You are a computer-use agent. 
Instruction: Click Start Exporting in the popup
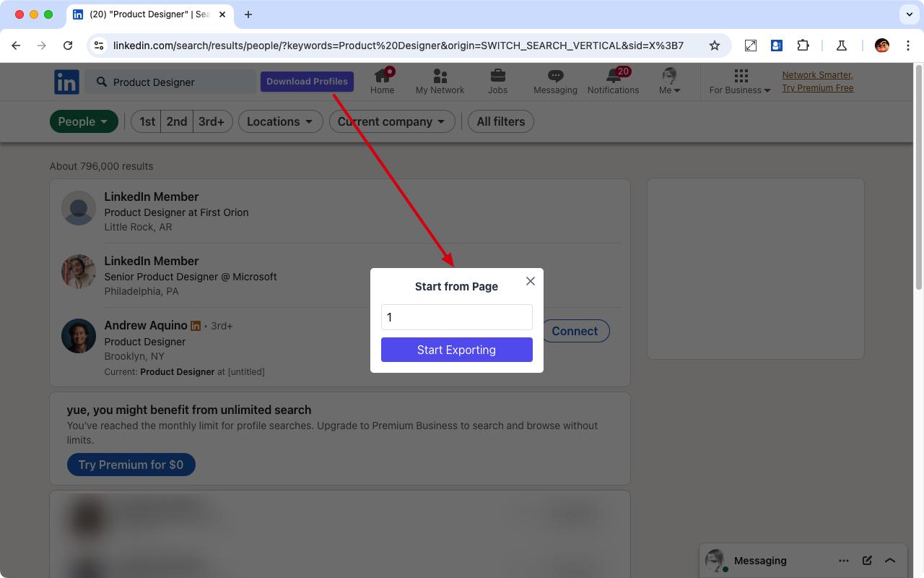pyautogui.click(x=456, y=350)
